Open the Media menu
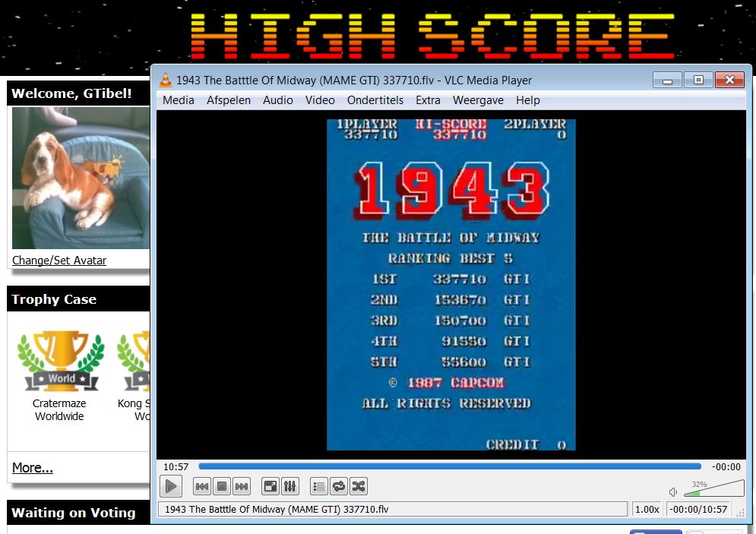The height and width of the screenshot is (534, 756). (x=179, y=100)
